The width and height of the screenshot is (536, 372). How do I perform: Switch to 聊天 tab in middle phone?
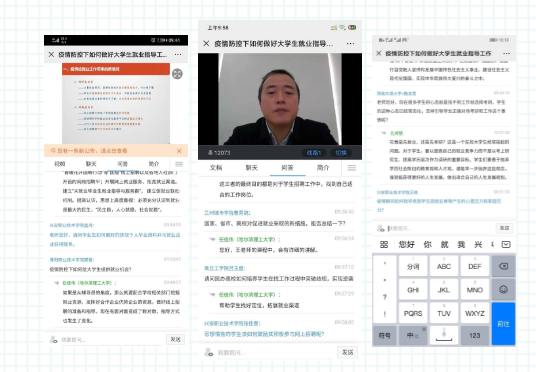point(252,168)
